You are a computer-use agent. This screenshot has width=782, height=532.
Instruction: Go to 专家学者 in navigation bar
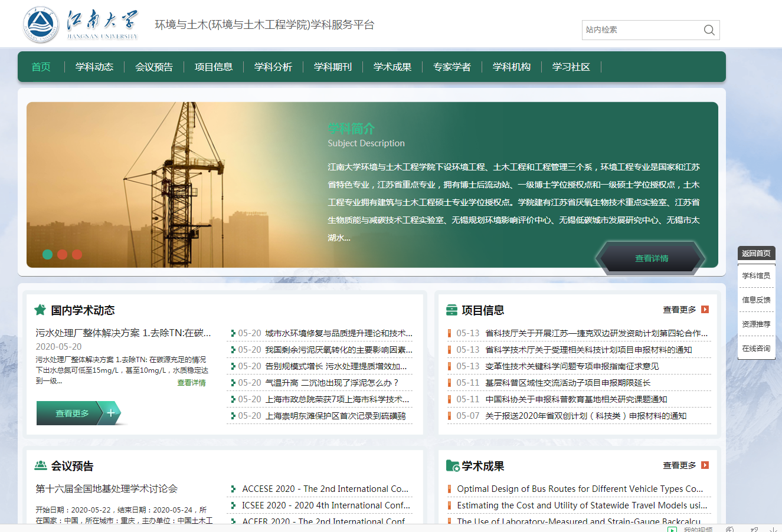(x=452, y=67)
